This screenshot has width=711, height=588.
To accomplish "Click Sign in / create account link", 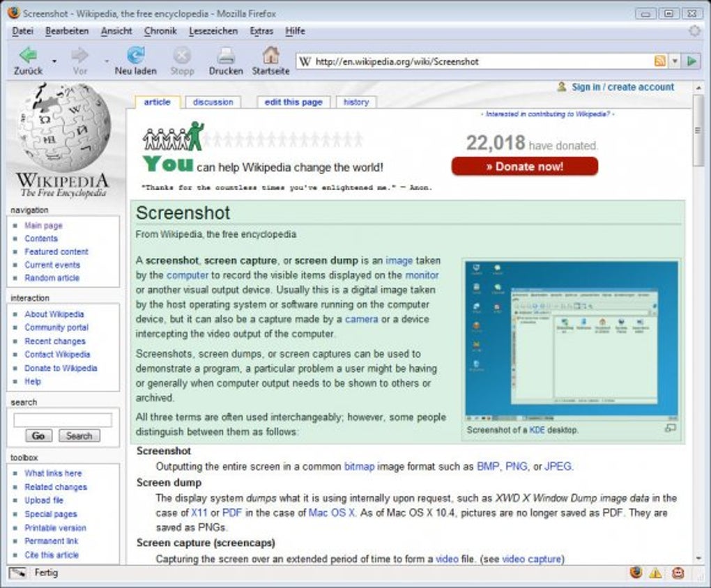I will (622, 86).
